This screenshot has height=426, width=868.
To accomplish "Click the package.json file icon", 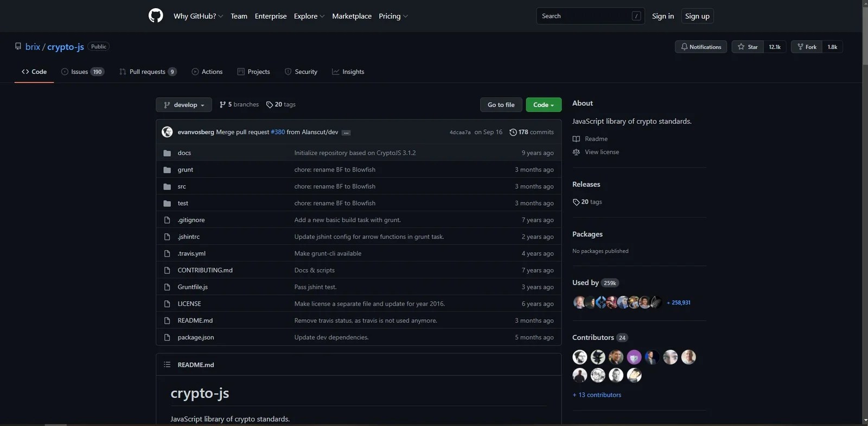I will [167, 338].
